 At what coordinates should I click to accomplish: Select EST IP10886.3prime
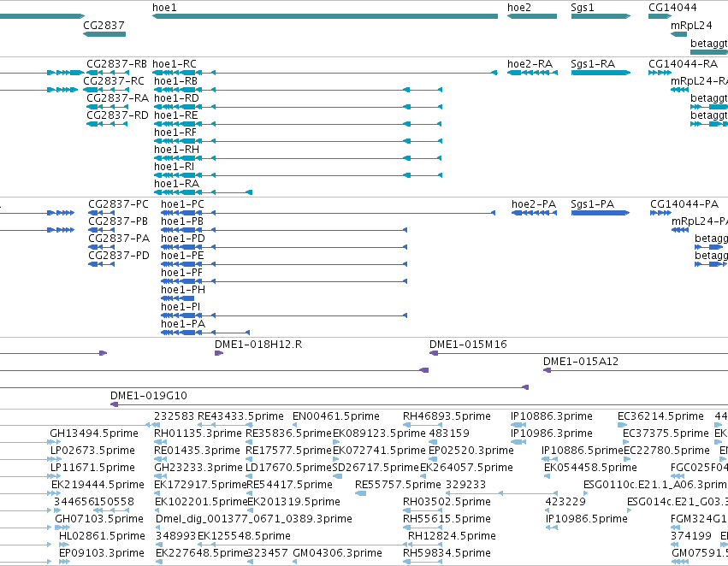552,416
